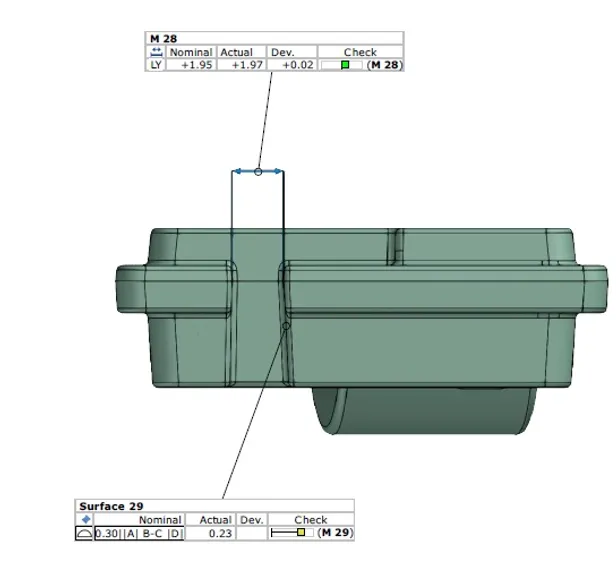Viewport: 616px width, 574px height.
Task: Select the circle marker on dimension line
Action: (x=258, y=172)
